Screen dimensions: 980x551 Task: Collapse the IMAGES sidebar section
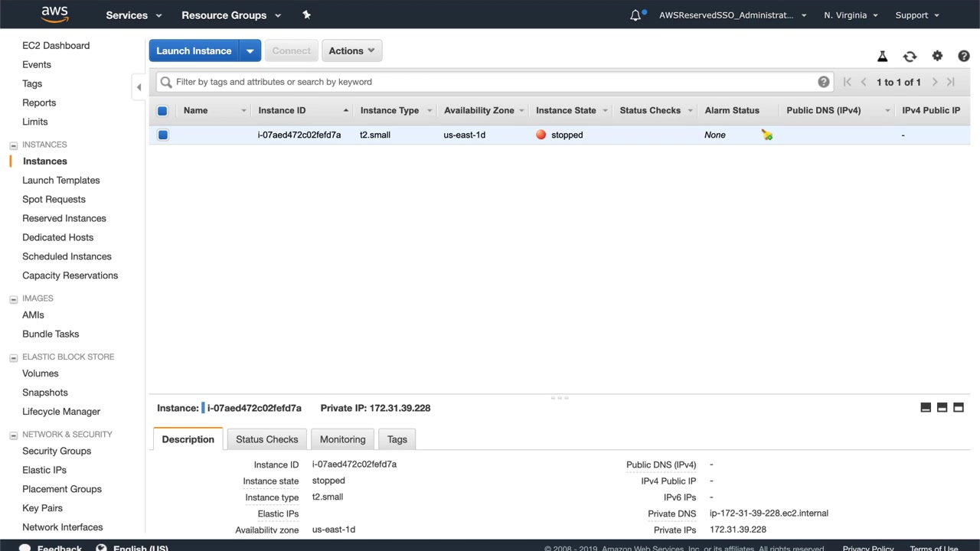[13, 298]
